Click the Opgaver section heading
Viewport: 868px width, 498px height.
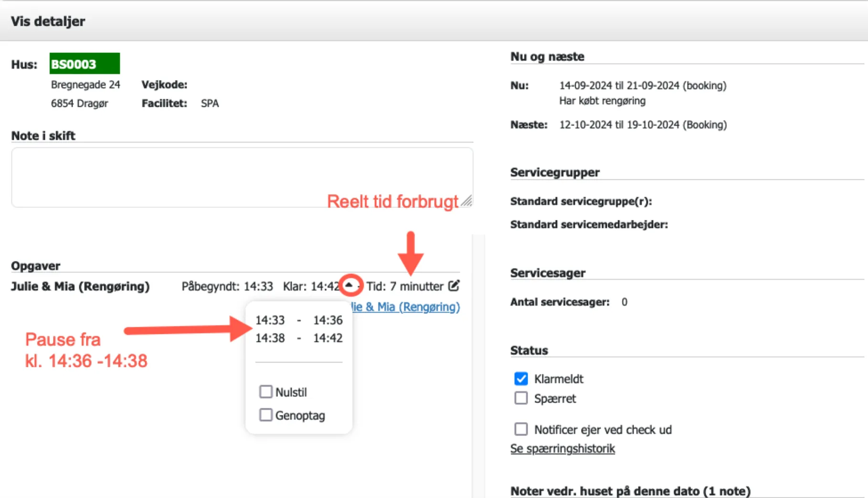tap(35, 266)
